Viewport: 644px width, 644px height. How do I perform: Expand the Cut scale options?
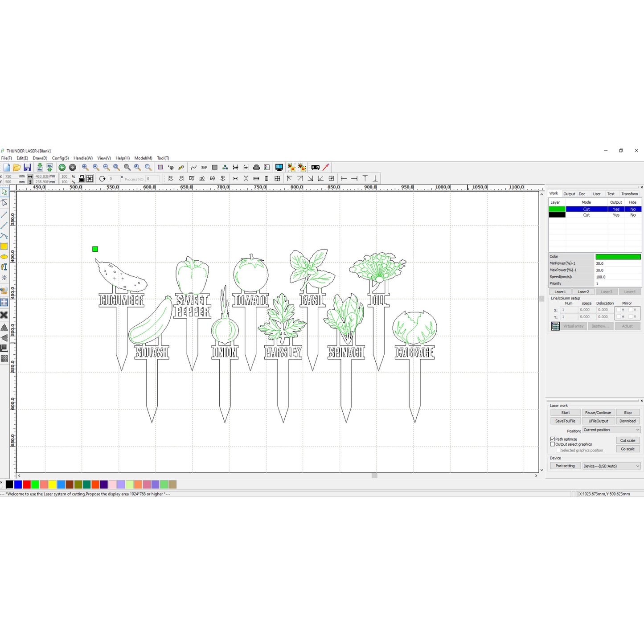[x=628, y=440]
